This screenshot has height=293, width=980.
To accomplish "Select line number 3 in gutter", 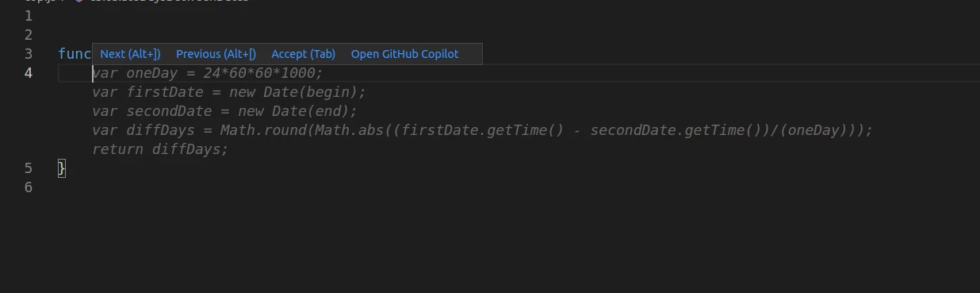I will tap(29, 54).
